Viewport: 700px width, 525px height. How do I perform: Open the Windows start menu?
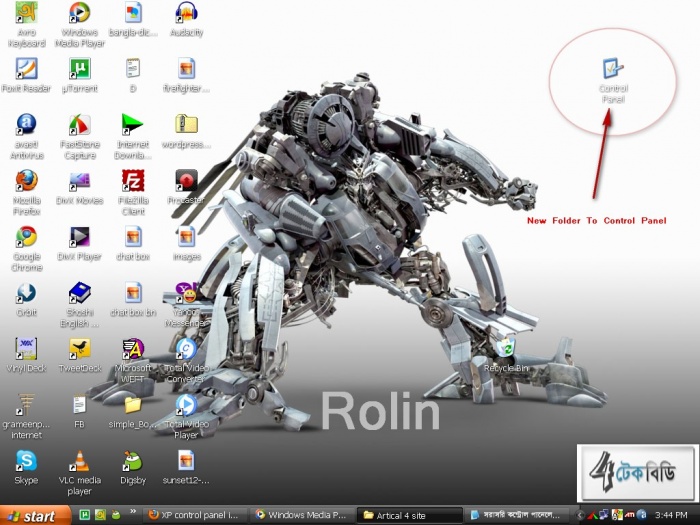pos(35,516)
